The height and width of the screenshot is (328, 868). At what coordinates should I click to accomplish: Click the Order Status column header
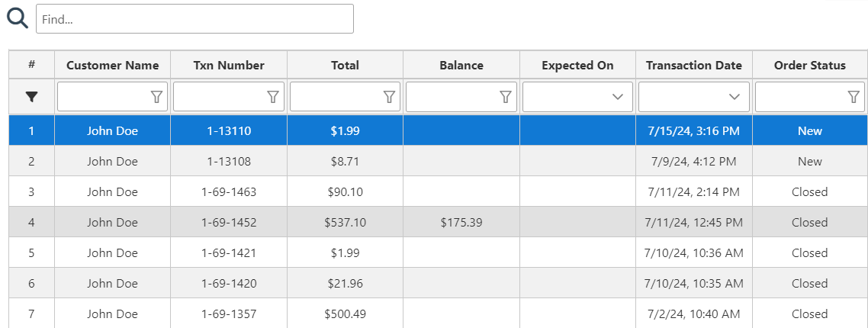(x=809, y=66)
